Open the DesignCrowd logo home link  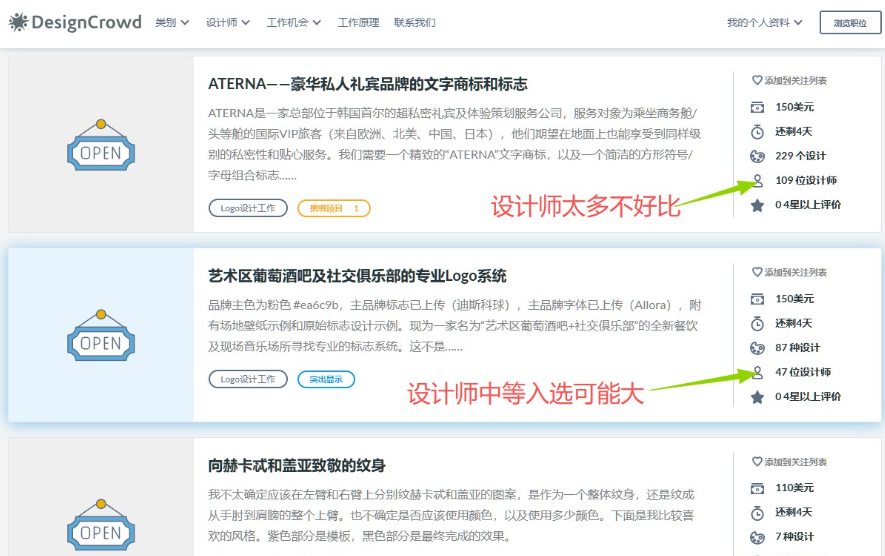click(x=75, y=23)
